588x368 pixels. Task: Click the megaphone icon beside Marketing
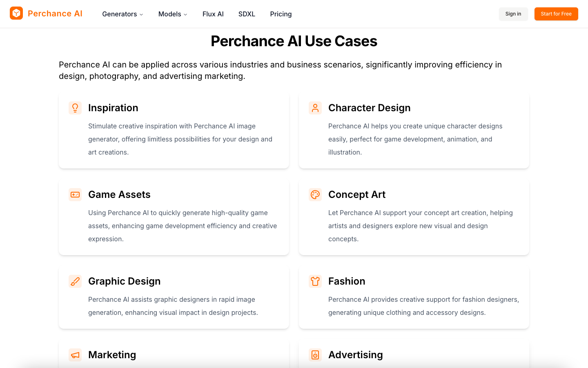click(x=75, y=355)
